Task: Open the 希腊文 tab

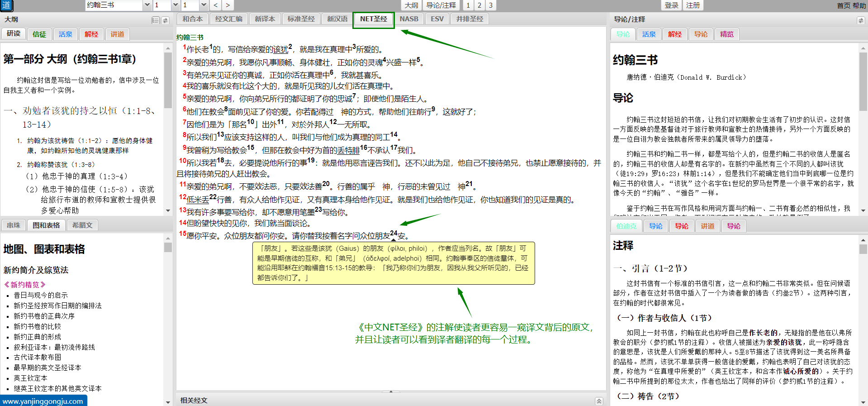Action: click(82, 225)
